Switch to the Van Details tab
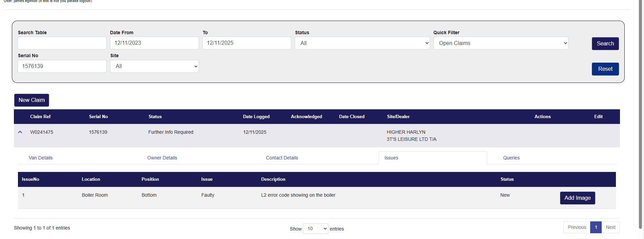The height and width of the screenshot is (239, 644). pyautogui.click(x=41, y=158)
